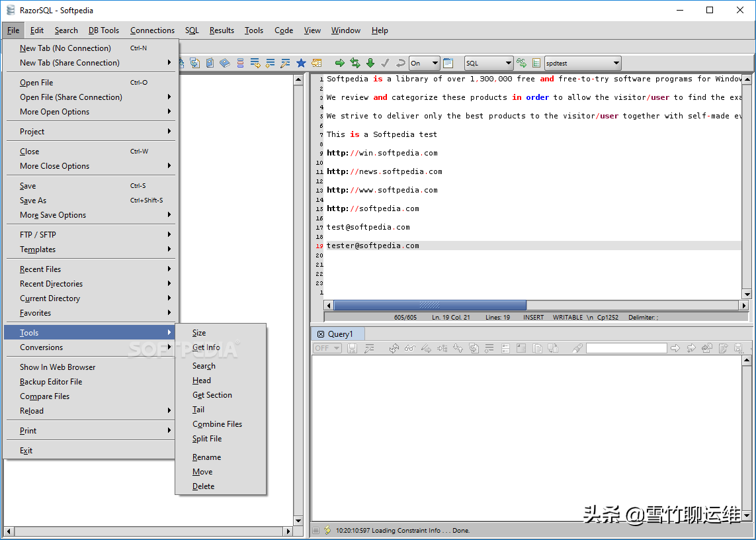Expand the spdtest connection dropdown

coord(583,63)
